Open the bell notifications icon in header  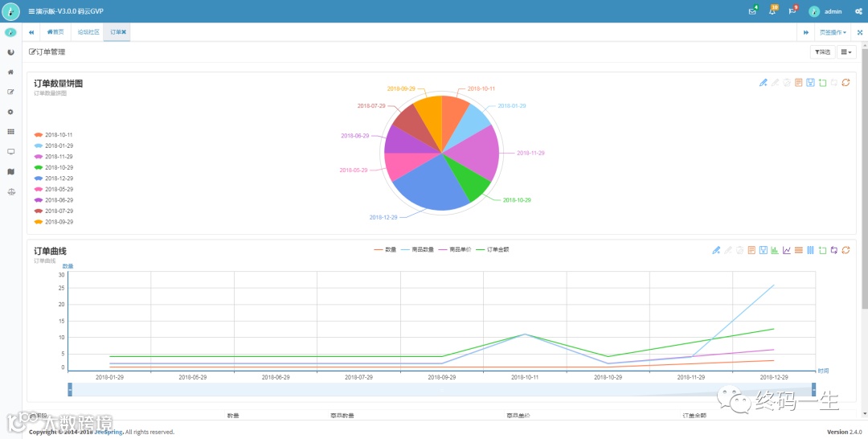coord(772,11)
